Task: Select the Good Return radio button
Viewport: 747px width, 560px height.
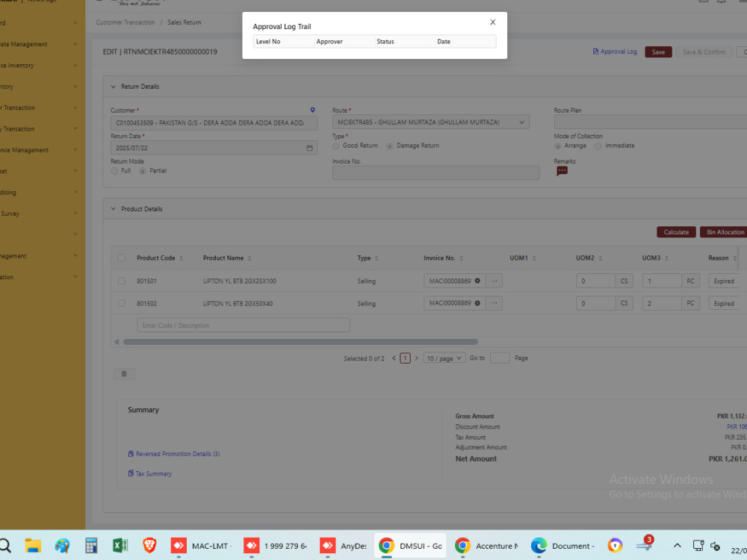Action: coord(336,146)
